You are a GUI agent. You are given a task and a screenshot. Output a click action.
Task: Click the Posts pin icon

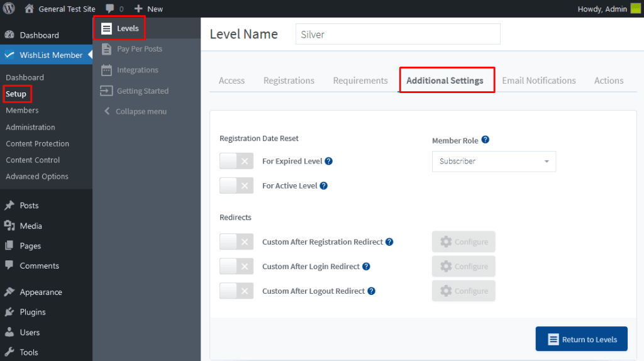click(9, 206)
